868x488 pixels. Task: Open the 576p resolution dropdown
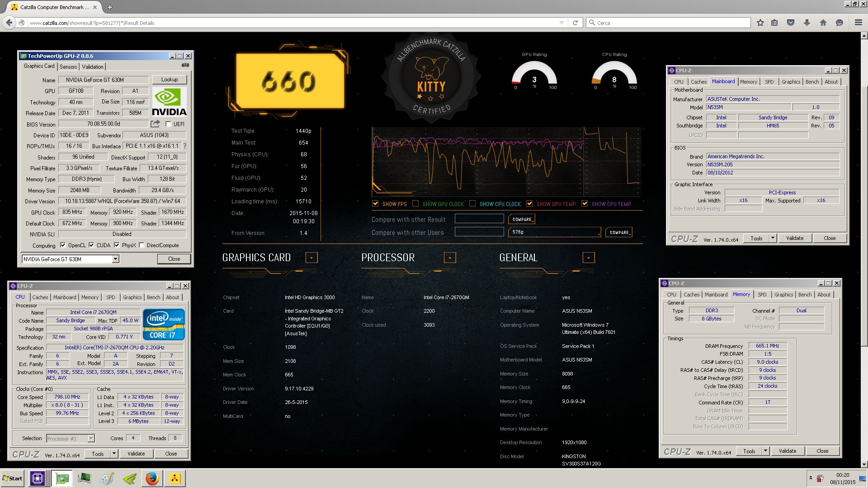[555, 232]
